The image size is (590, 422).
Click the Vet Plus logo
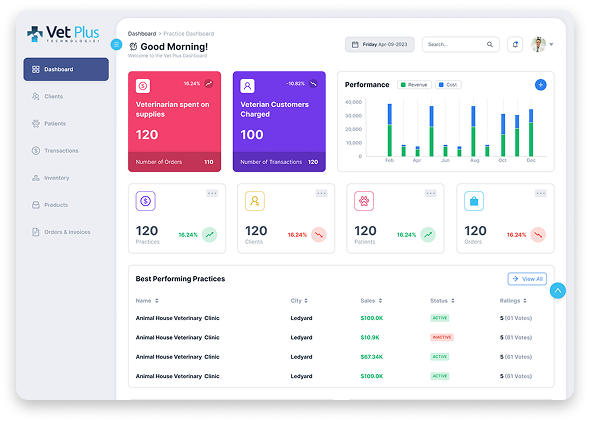coord(63,33)
